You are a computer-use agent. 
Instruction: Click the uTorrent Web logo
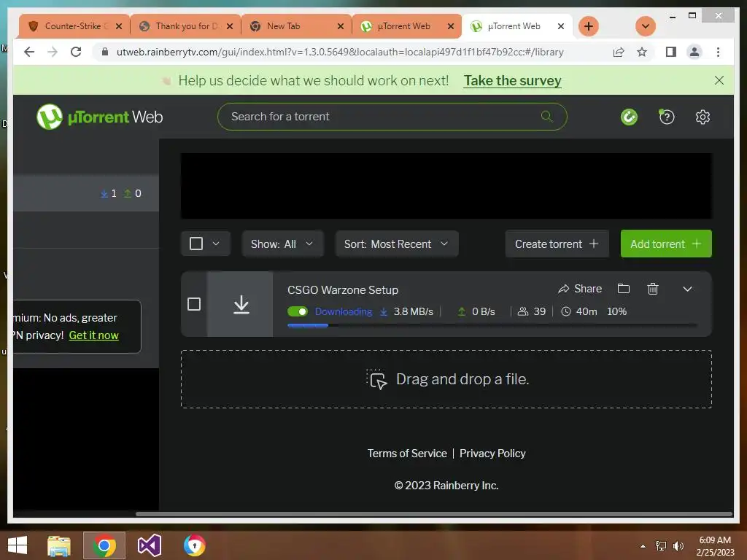click(x=99, y=117)
